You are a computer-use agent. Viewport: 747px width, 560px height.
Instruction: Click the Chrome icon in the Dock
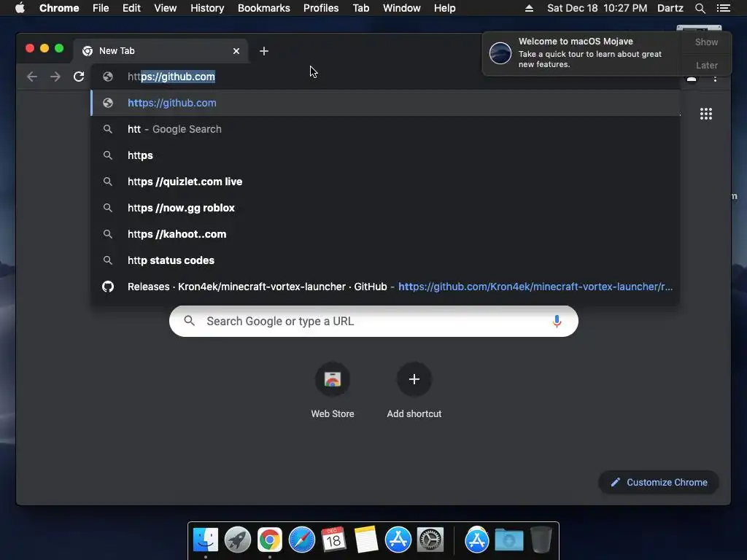click(270, 540)
